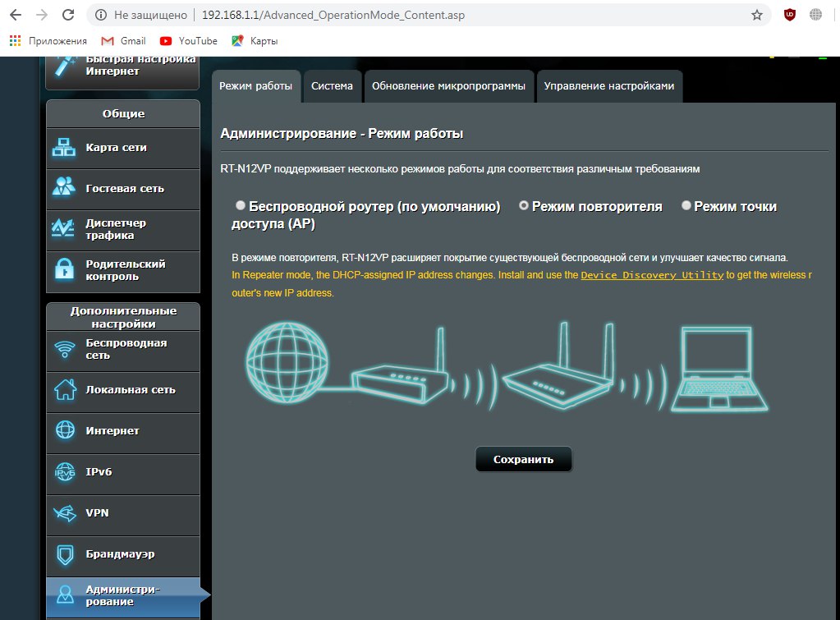Switch to the Система tab
This screenshot has height=620, width=840.
tap(333, 86)
